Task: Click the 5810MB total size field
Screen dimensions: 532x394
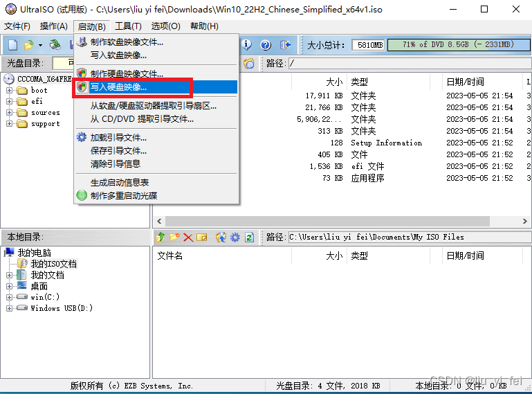Action: [369, 45]
